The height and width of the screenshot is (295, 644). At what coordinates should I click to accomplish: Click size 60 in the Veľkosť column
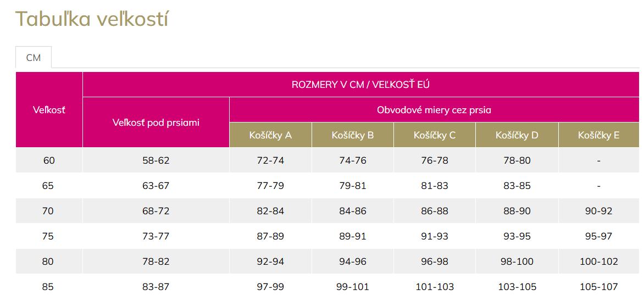click(49, 160)
